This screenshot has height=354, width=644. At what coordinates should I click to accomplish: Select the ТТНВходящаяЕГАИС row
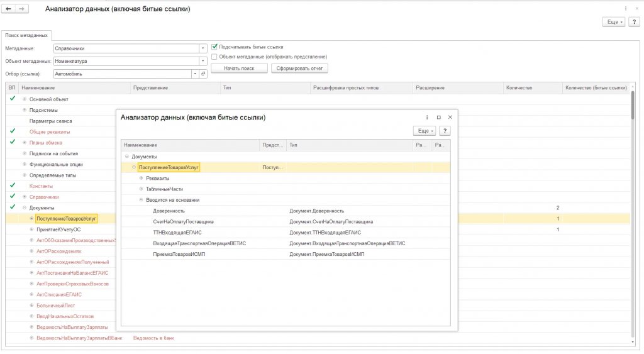click(x=286, y=233)
